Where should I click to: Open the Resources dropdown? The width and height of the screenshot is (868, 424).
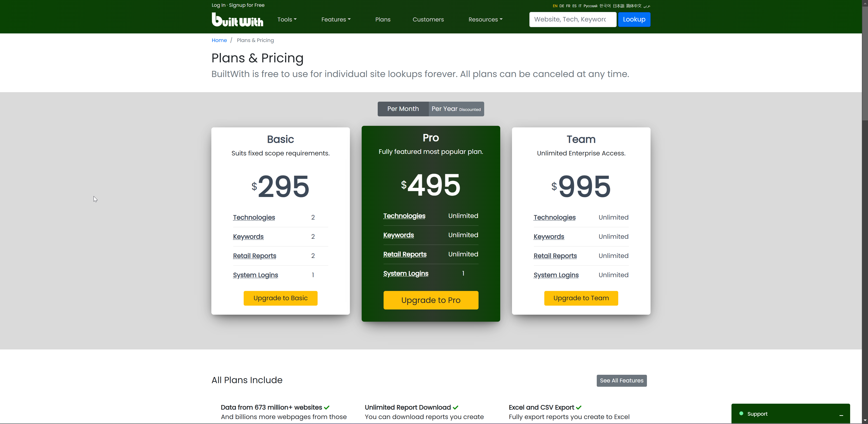[485, 19]
